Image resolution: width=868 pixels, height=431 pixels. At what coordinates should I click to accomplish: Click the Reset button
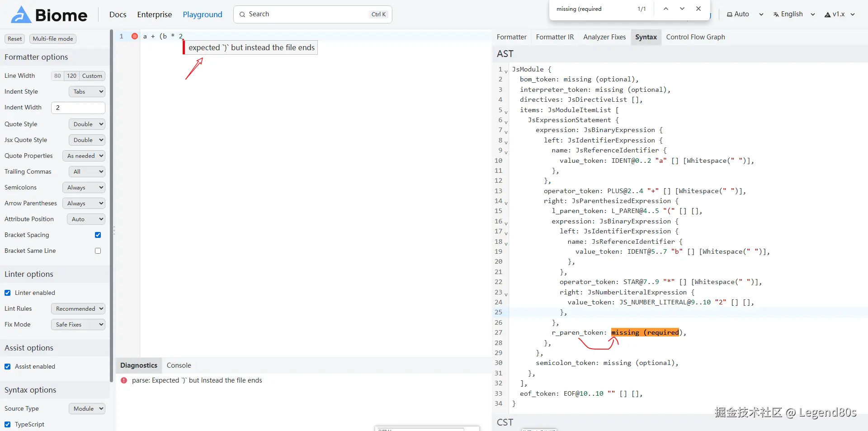pos(14,39)
